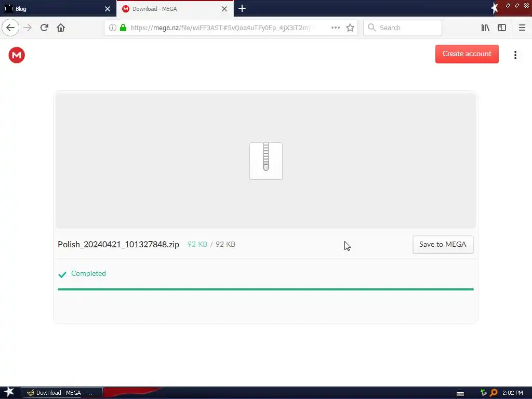The image size is (532, 399).
Task: Close the Download - MEGA tab
Action: click(224, 9)
